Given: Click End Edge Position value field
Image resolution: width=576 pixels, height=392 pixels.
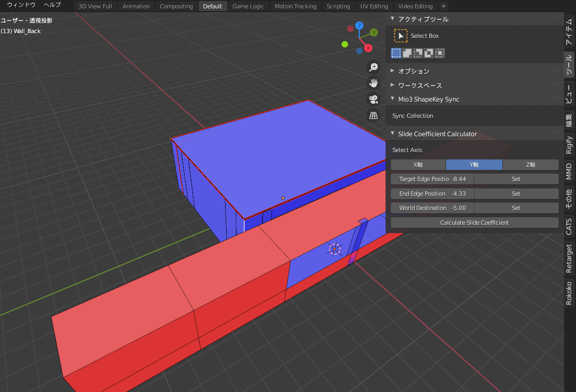Looking at the screenshot, I should (432, 194).
